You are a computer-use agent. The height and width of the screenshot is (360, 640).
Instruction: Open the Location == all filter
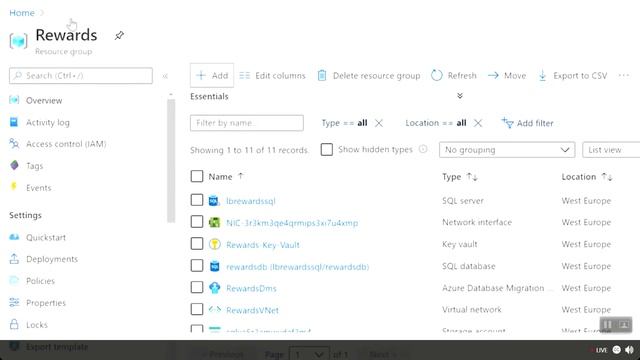[436, 123]
